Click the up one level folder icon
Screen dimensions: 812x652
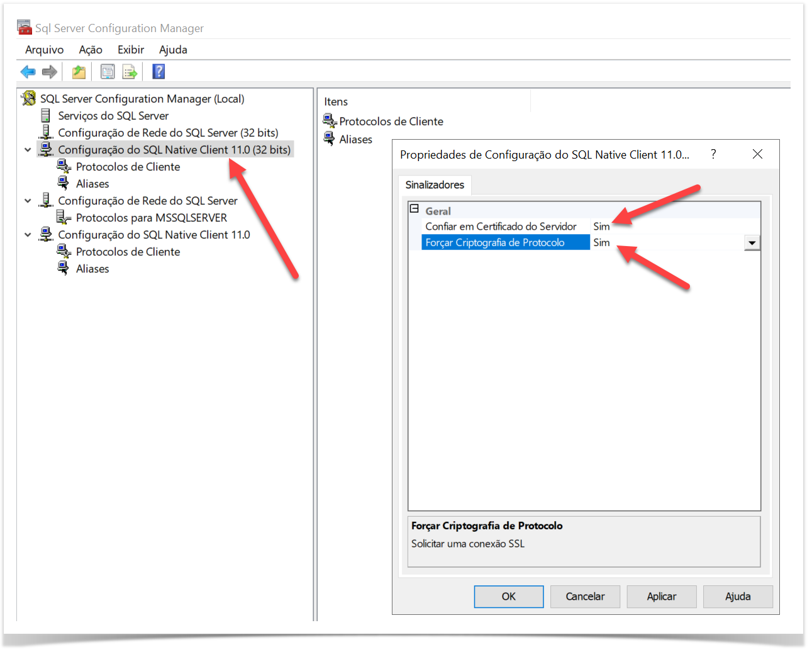pyautogui.click(x=79, y=72)
